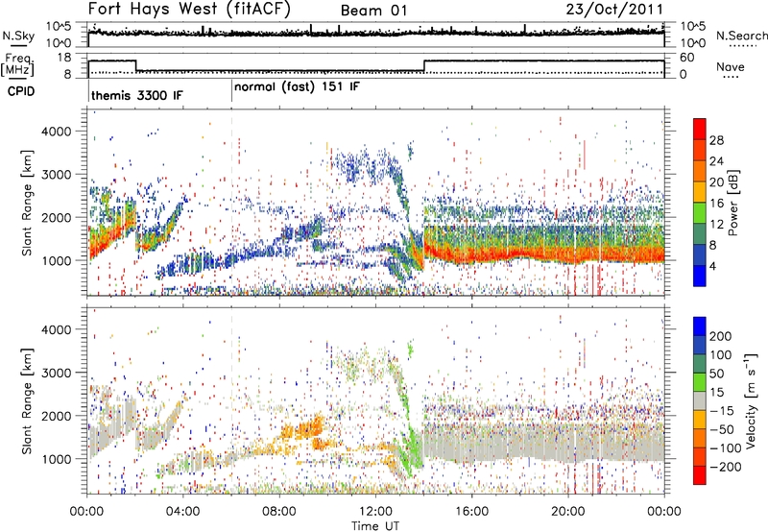Click the 'Power [dB]' colorbar label
768x532 pixels.
[x=732, y=203]
